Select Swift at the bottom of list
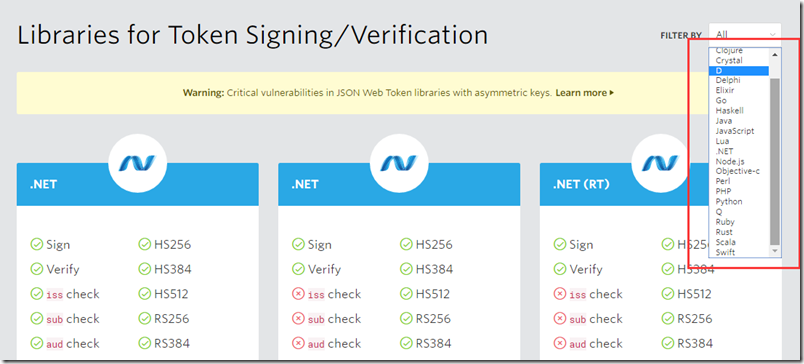Viewport: 804px width, 364px height. click(725, 252)
